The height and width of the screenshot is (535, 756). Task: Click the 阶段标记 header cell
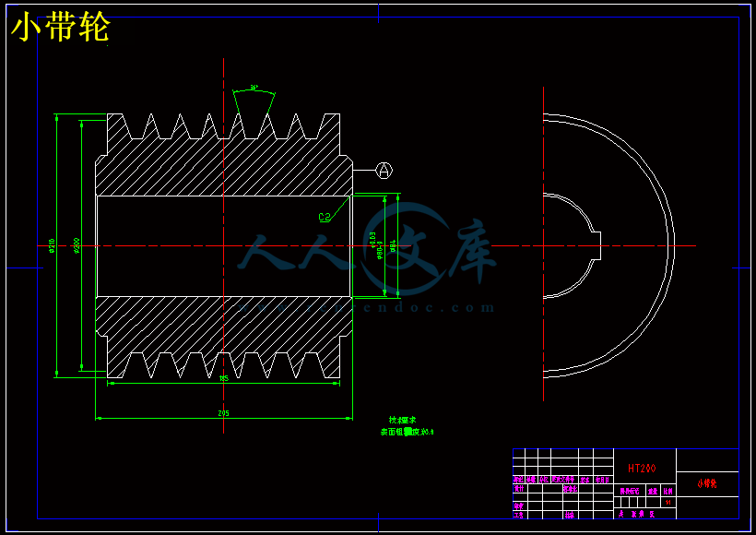pyautogui.click(x=629, y=491)
